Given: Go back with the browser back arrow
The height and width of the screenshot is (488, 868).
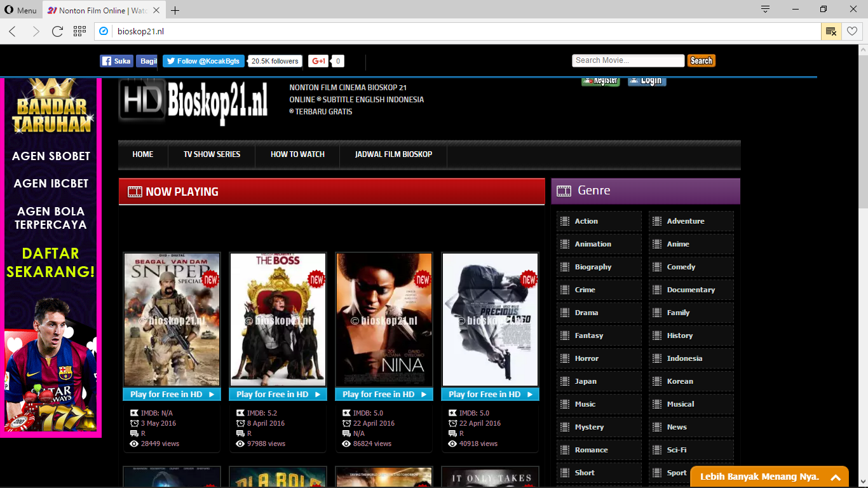Looking at the screenshot, I should (13, 31).
